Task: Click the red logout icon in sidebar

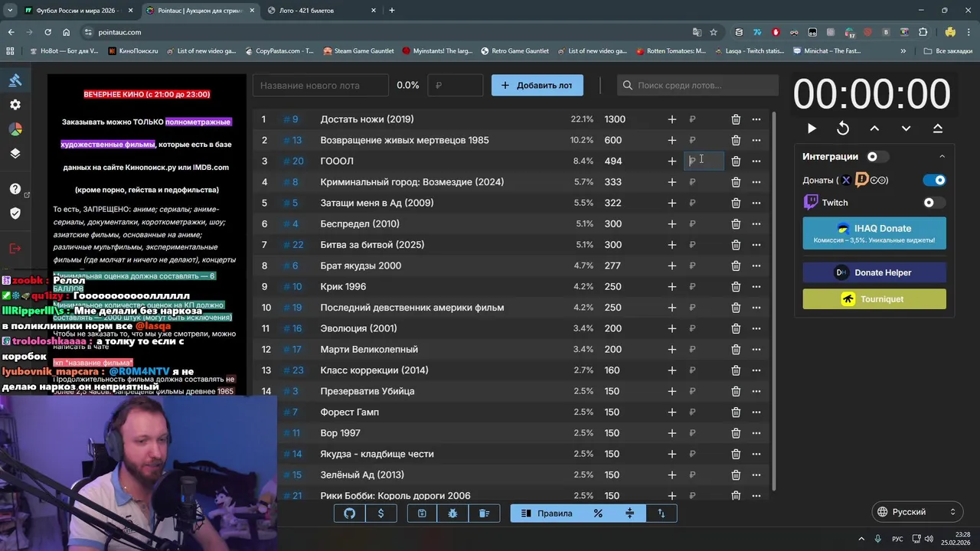Action: point(15,248)
